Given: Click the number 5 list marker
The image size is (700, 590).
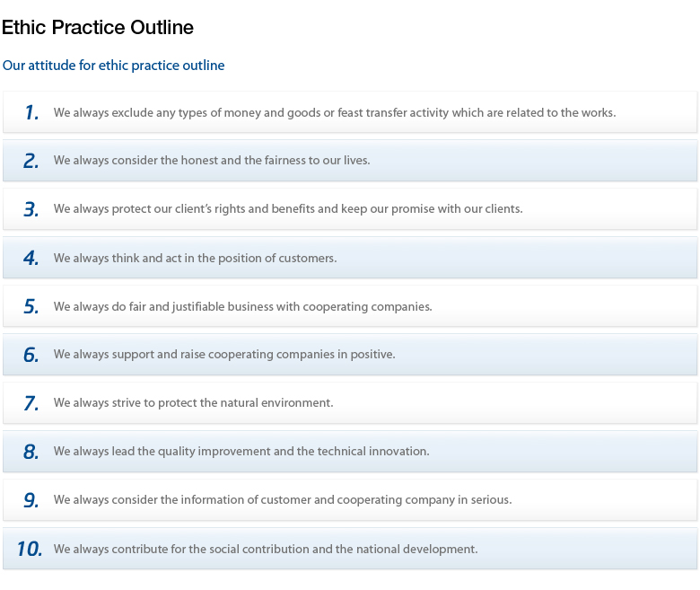Looking at the screenshot, I should 31,306.
